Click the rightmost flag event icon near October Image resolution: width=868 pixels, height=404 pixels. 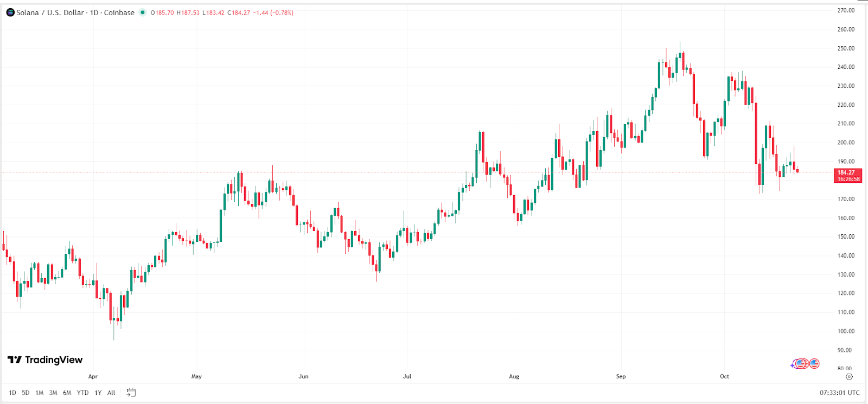[x=814, y=363]
